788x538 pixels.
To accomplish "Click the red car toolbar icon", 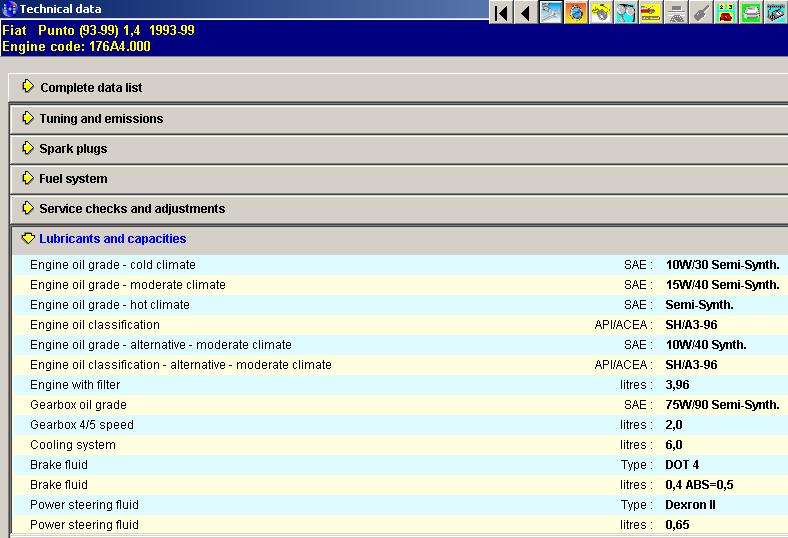I will pyautogui.click(x=651, y=13).
